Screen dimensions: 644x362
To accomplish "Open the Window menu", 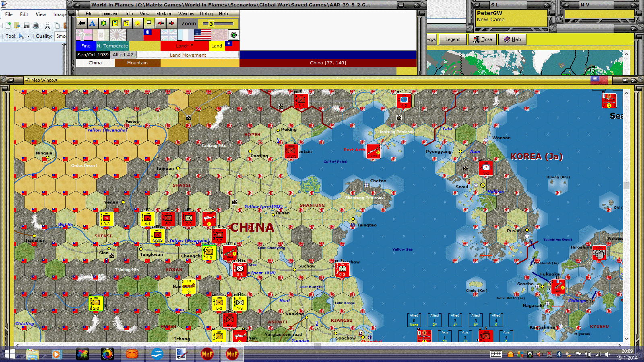I will 186,14.
